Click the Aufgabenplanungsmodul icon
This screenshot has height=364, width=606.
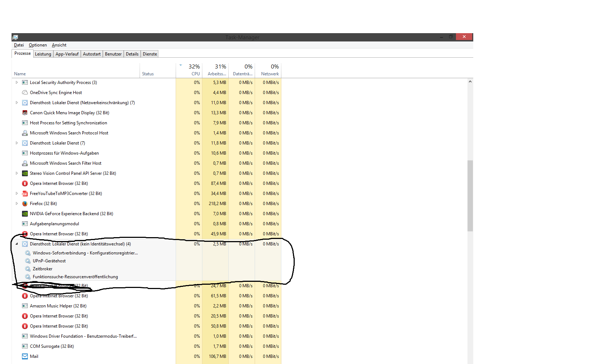25,224
